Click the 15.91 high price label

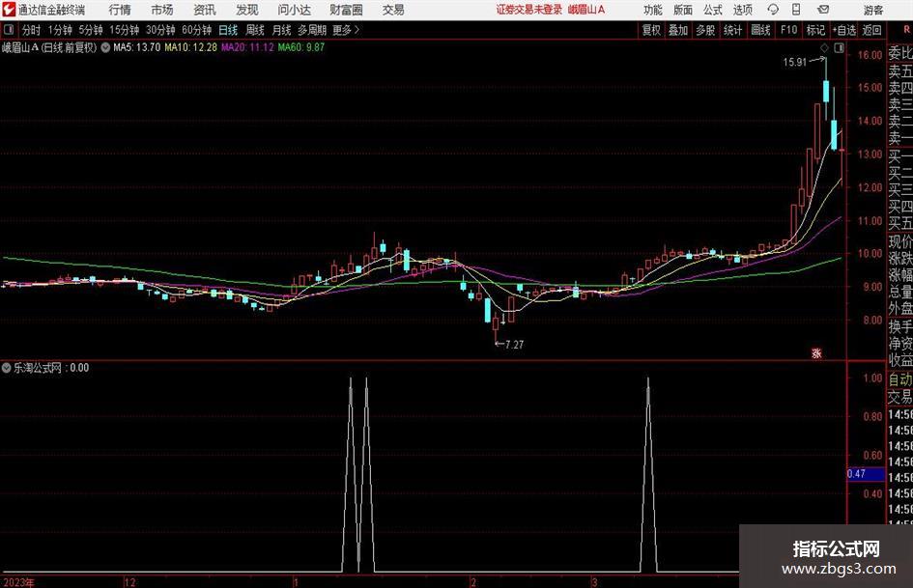click(x=795, y=62)
